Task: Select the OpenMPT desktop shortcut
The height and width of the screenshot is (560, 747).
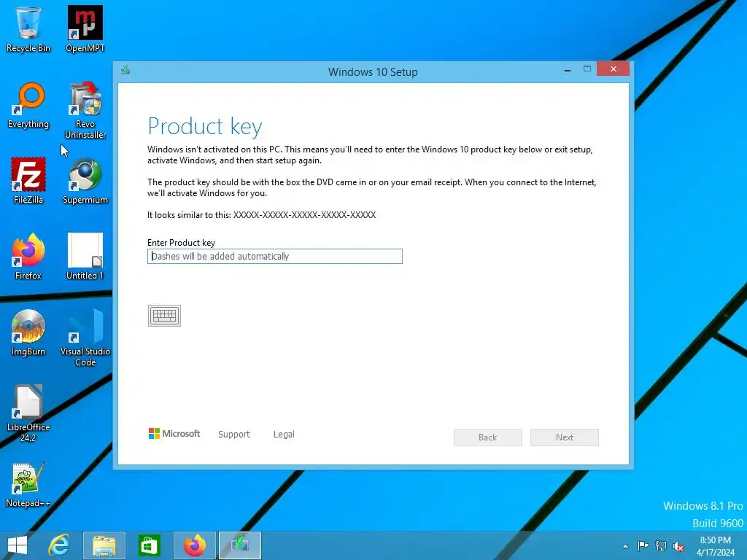Action: pyautogui.click(x=85, y=29)
